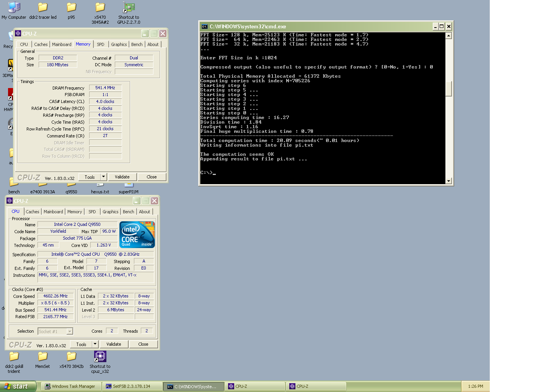This screenshot has height=392, width=551.
Task: Open Caches tab in lower CPU-Z window
Action: (x=33, y=212)
